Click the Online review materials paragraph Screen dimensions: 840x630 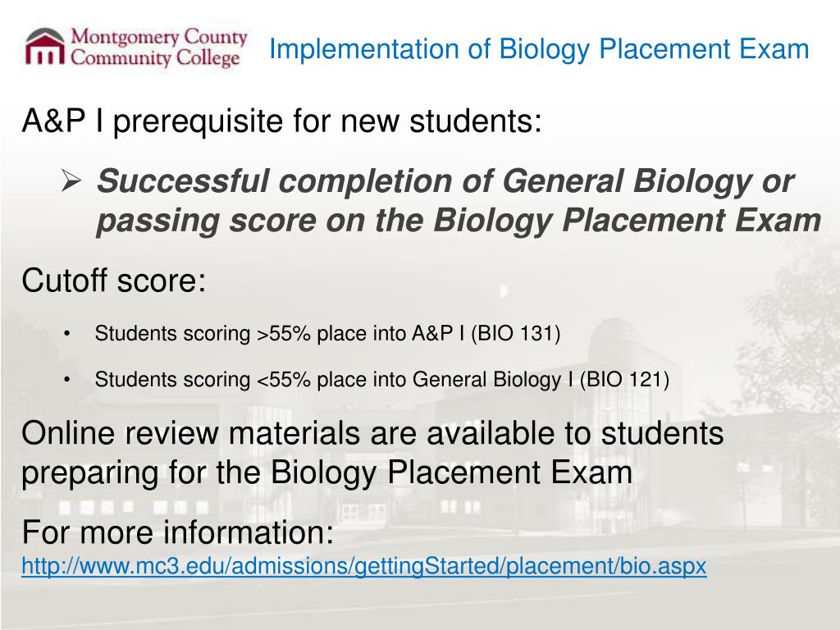pyautogui.click(x=372, y=453)
